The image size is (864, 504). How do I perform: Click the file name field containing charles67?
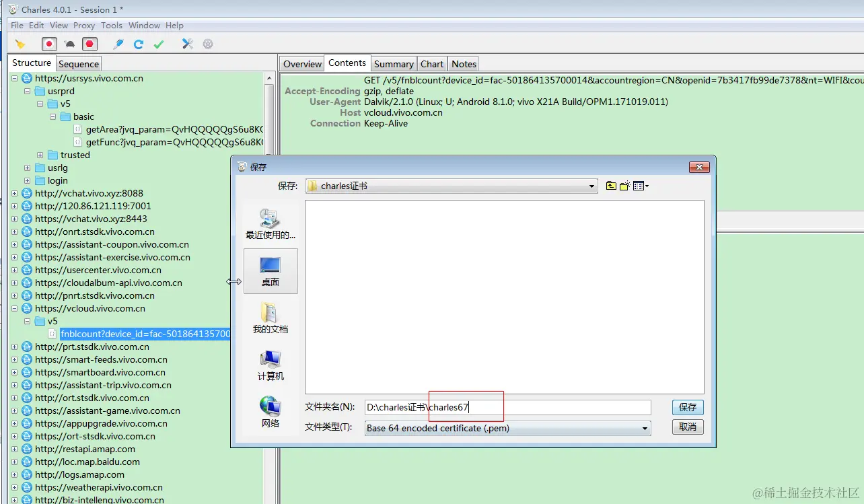tap(508, 407)
